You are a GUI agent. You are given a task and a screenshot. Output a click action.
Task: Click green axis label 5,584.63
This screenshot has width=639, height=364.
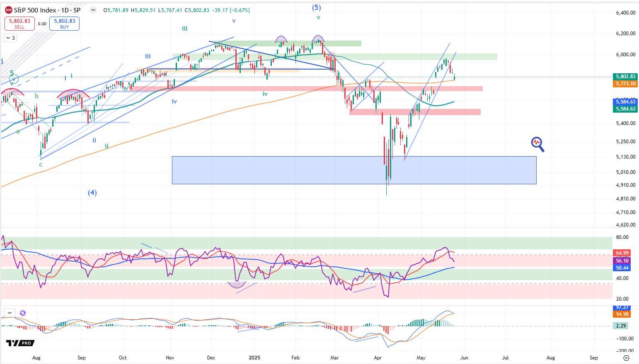(625, 109)
